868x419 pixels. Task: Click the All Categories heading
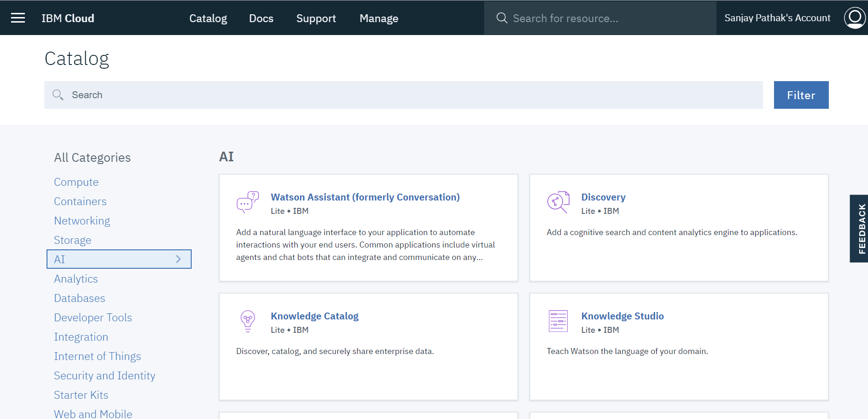93,158
